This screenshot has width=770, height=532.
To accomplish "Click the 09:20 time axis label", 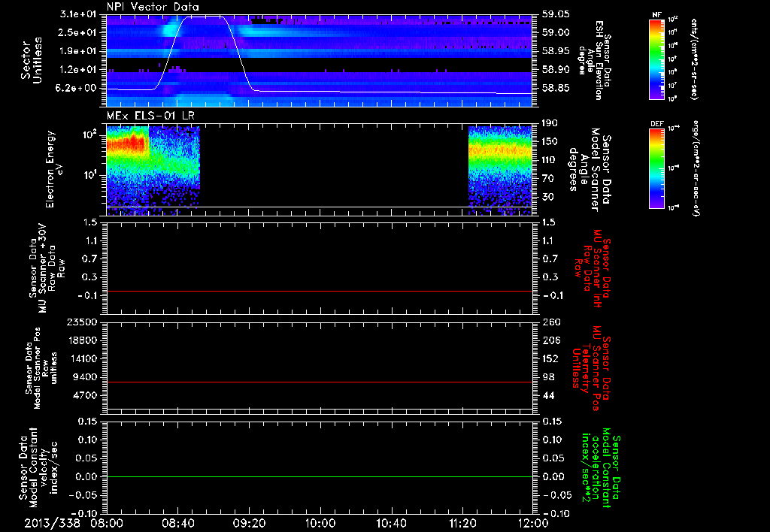I will pyautogui.click(x=249, y=523).
